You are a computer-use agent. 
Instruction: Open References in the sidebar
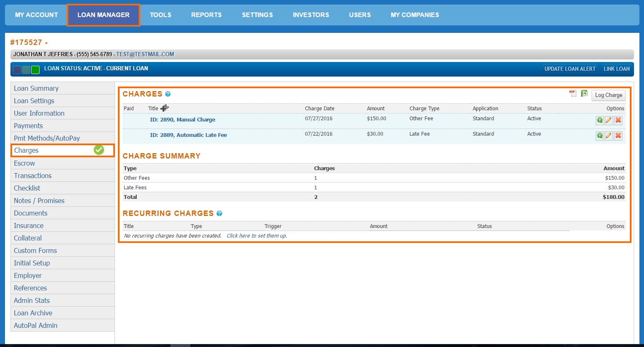tap(62, 288)
